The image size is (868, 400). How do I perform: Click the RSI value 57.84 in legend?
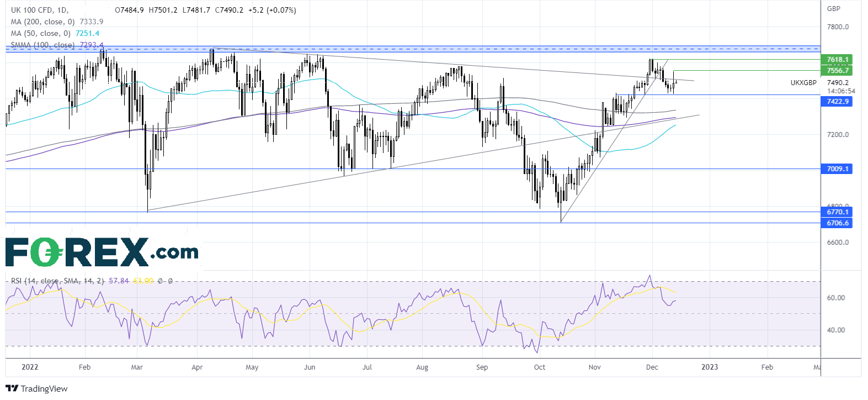click(x=119, y=281)
